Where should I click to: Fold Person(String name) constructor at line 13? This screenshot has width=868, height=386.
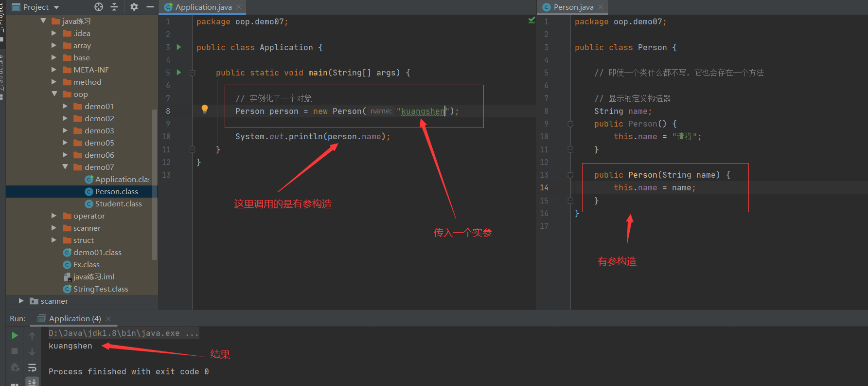coord(570,175)
